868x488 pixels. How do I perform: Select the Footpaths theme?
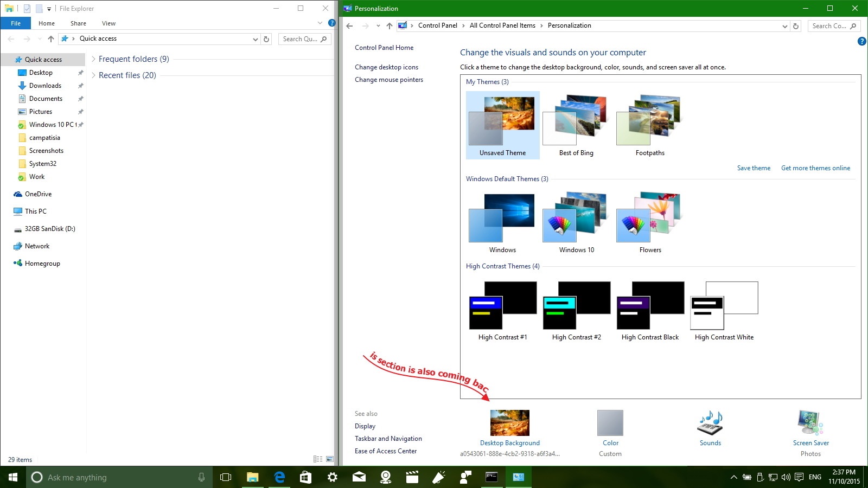(650, 125)
